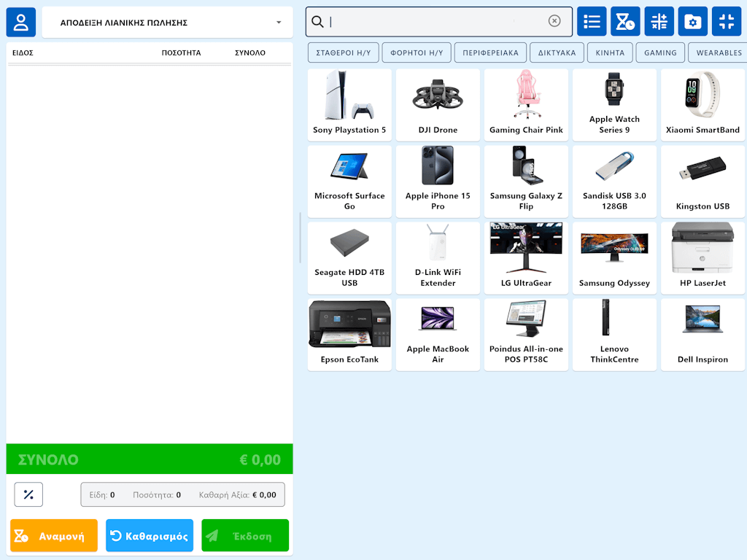
Task: Select the GAMING category
Action: (x=660, y=52)
